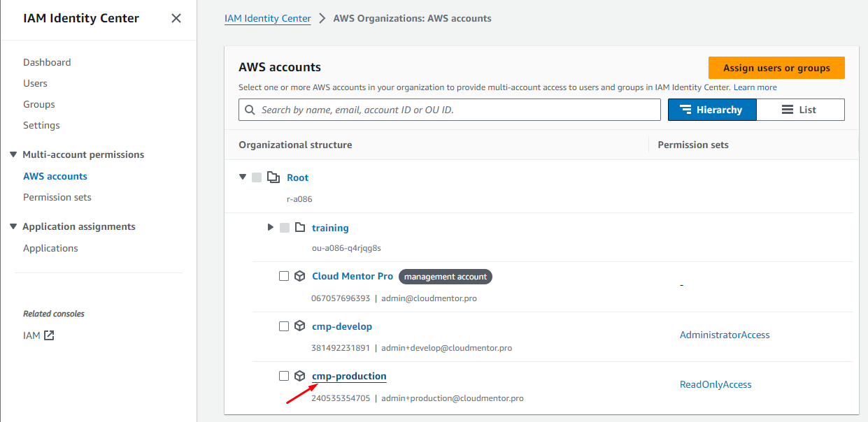
Task: Select the cmp-develop account checkbox
Action: 284,326
